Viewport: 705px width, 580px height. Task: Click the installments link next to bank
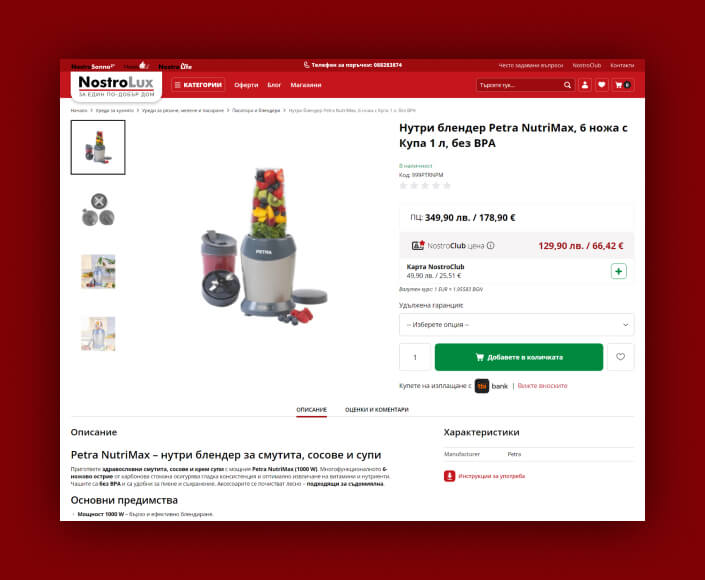click(x=542, y=386)
